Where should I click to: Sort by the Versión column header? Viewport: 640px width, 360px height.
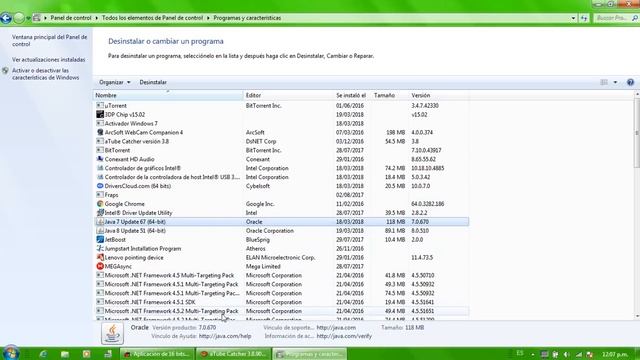point(438,95)
